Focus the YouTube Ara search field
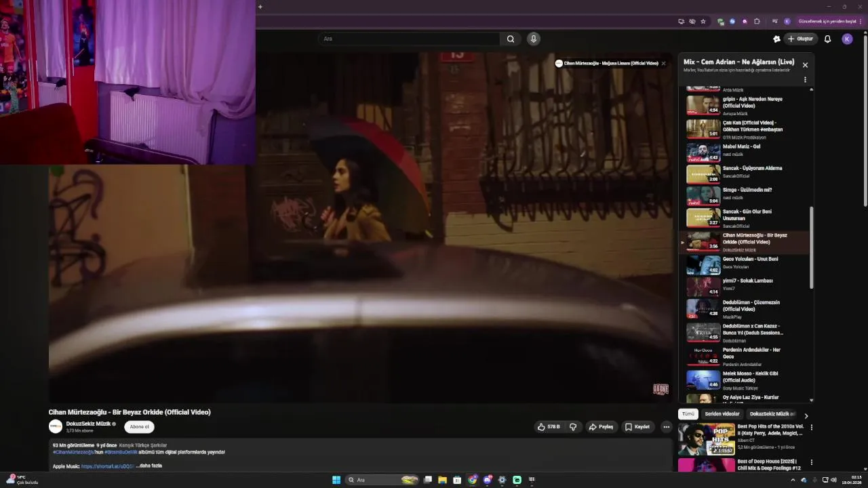The height and width of the screenshot is (488, 868). tap(410, 39)
